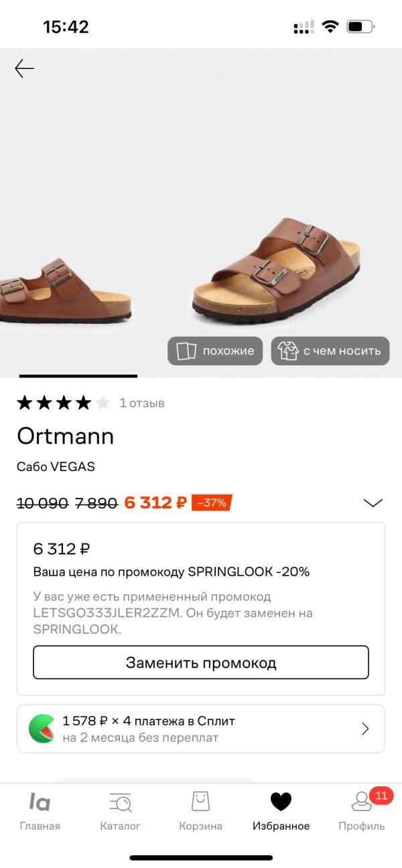Image resolution: width=402 pixels, height=868 pixels.
Task: Tap the Ortmann brand name
Action: (x=65, y=436)
